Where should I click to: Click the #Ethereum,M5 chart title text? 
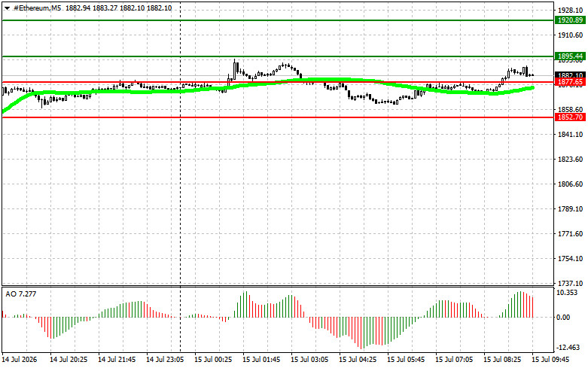tap(38, 8)
